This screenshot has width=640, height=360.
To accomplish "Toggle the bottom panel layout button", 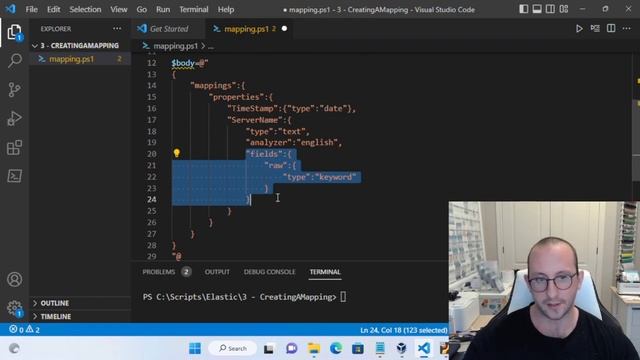I will coord(537,9).
